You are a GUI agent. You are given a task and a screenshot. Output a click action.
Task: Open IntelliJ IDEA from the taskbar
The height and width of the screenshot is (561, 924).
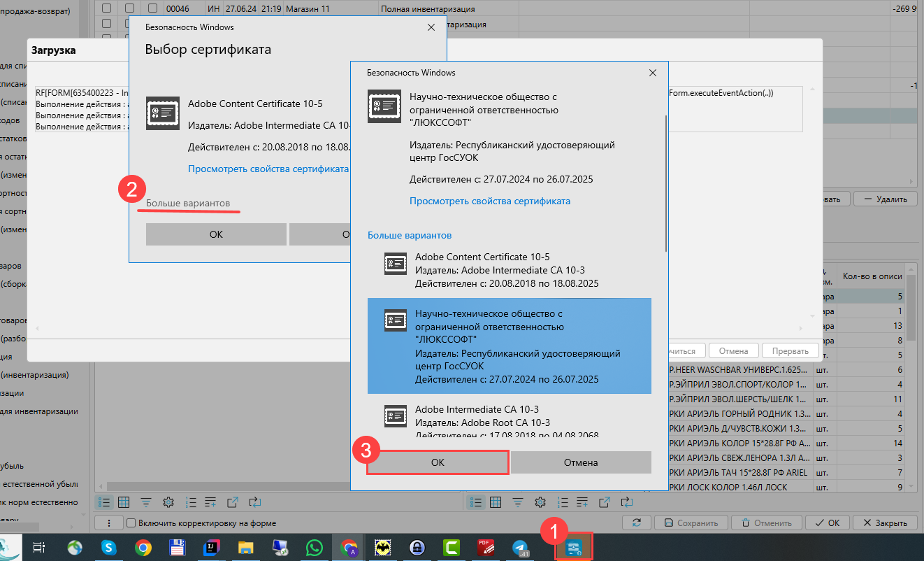tap(211, 547)
